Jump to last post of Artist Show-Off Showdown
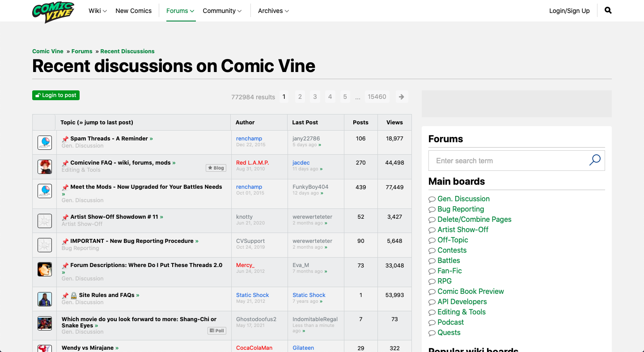644x352 pixels. click(x=161, y=217)
